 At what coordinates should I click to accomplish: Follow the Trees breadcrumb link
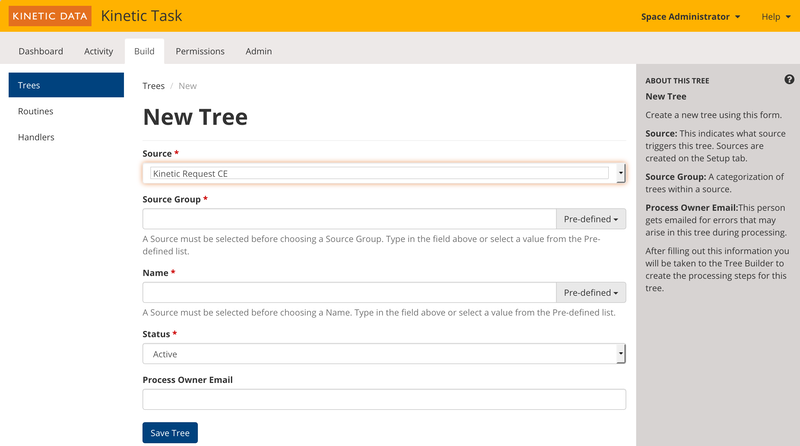[154, 86]
